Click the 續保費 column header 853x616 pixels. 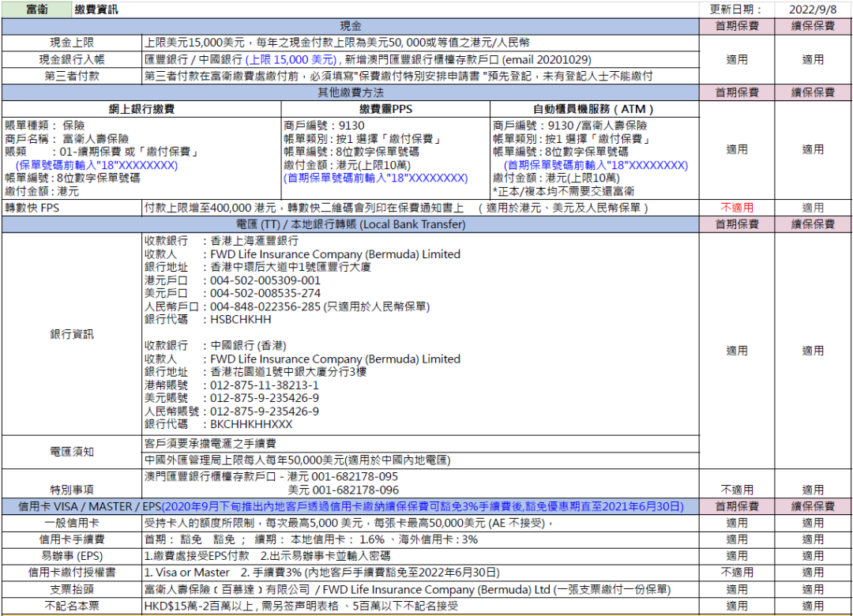click(811, 24)
